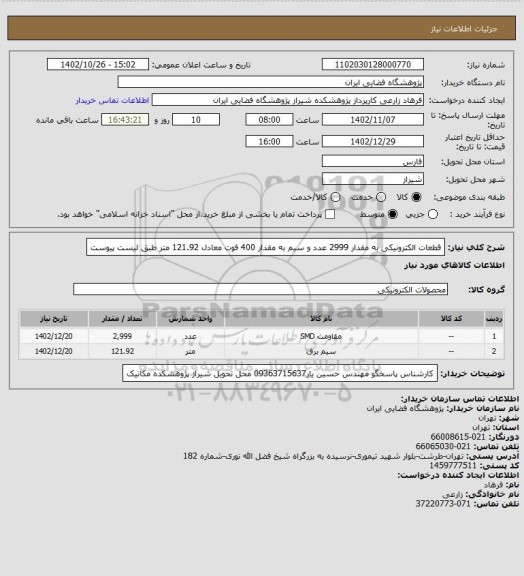Click the general description field قطعات الکترونیکی
Screen dimensions: 524x576
[265, 247]
